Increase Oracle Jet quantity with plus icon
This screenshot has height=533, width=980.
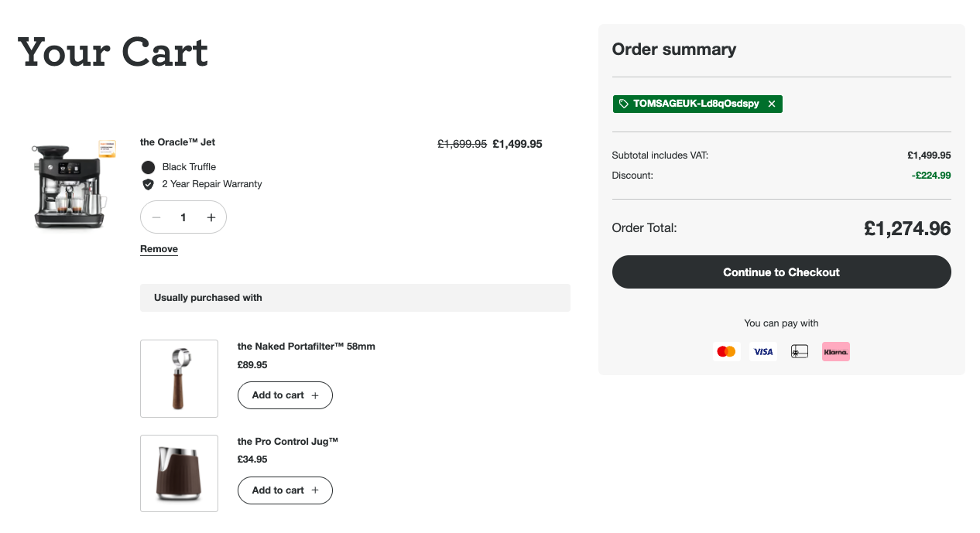211,217
